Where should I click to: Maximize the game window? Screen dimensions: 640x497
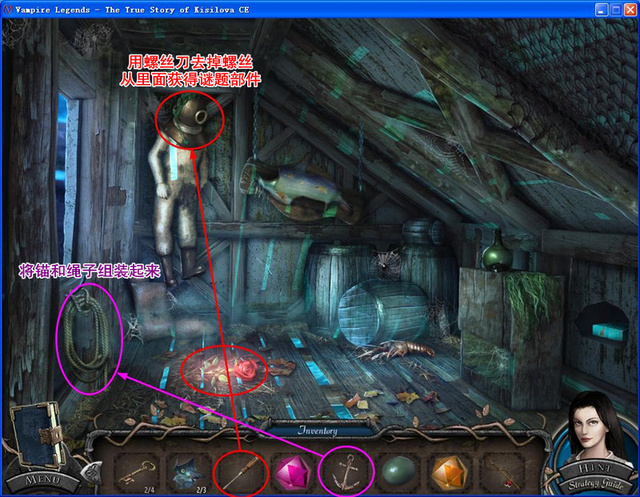point(616,10)
